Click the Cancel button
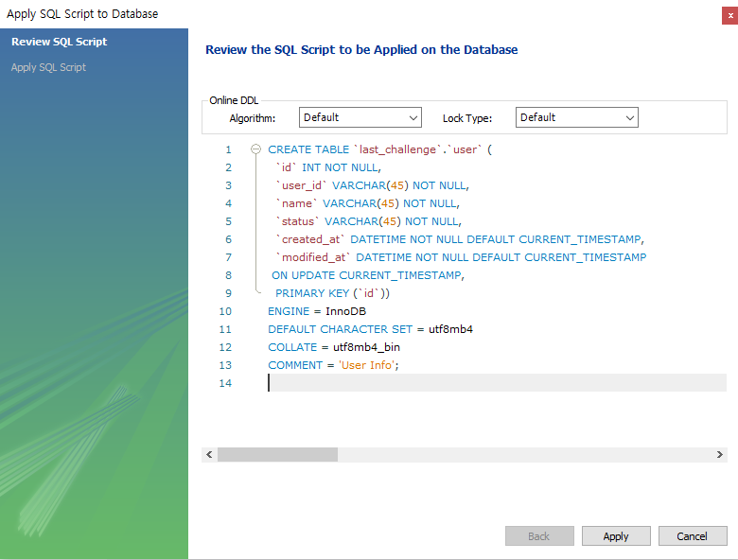Screen dimensions: 738x560 [x=693, y=536]
